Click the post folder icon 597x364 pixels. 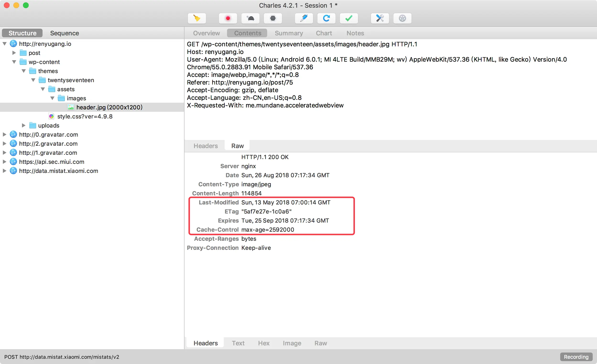coord(23,53)
